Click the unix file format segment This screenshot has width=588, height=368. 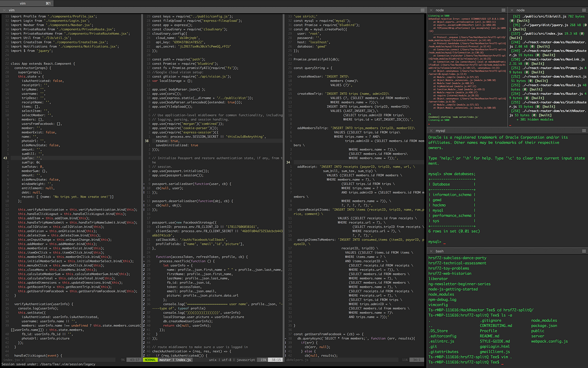pos(212,360)
